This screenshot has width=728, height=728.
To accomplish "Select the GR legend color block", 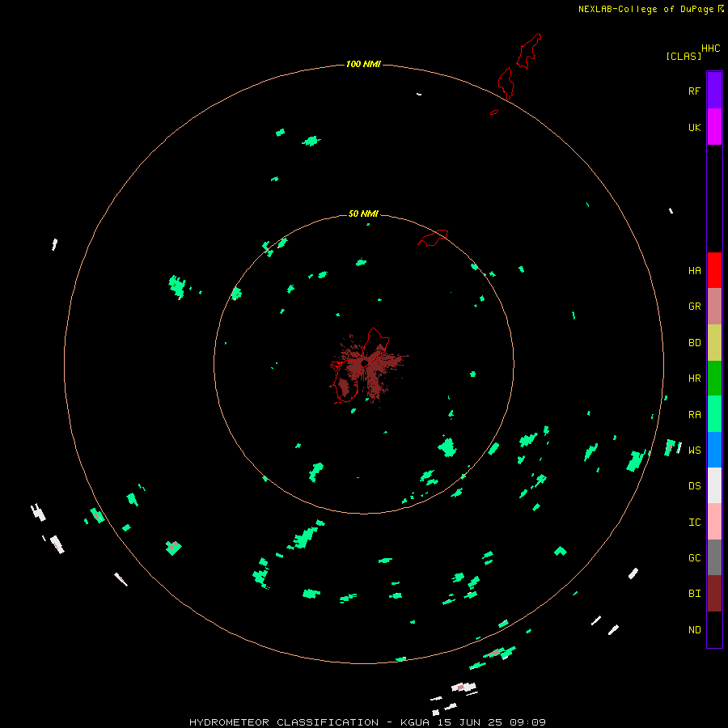I will pyautogui.click(x=714, y=307).
